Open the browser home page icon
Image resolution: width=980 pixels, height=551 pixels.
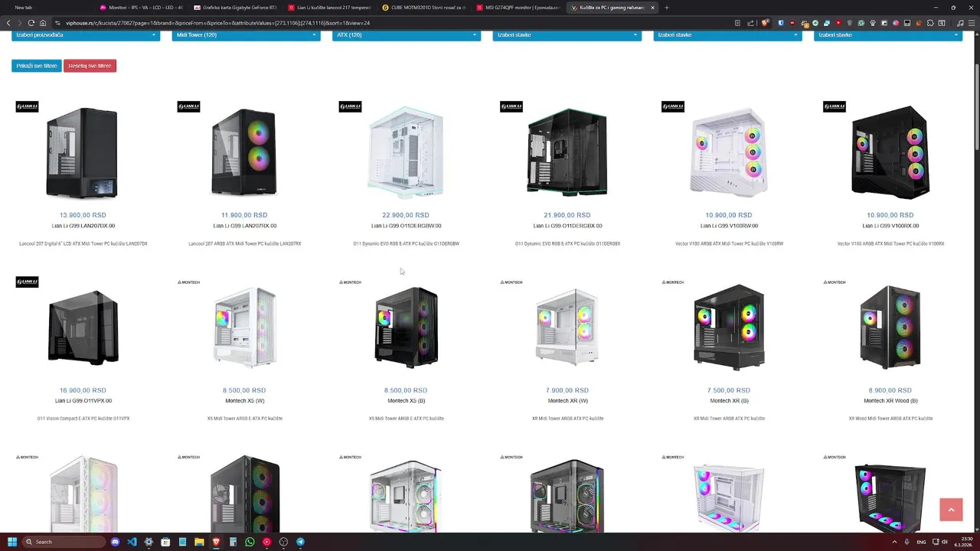point(43,23)
